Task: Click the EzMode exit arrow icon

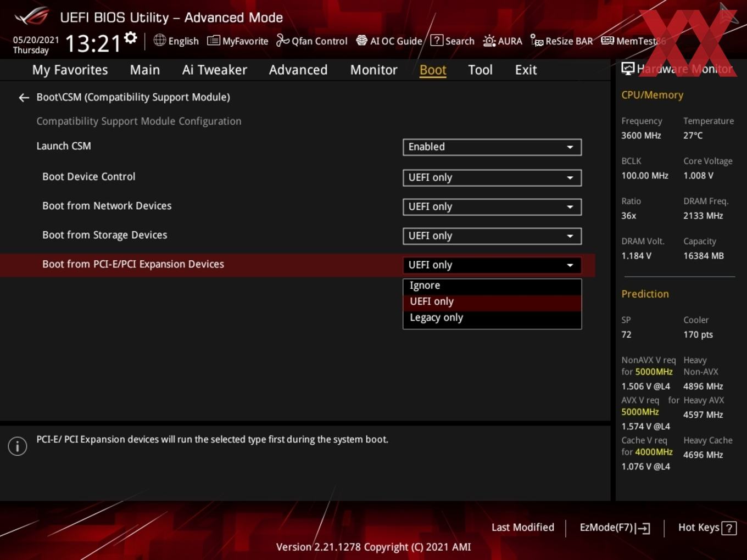Action: (643, 528)
